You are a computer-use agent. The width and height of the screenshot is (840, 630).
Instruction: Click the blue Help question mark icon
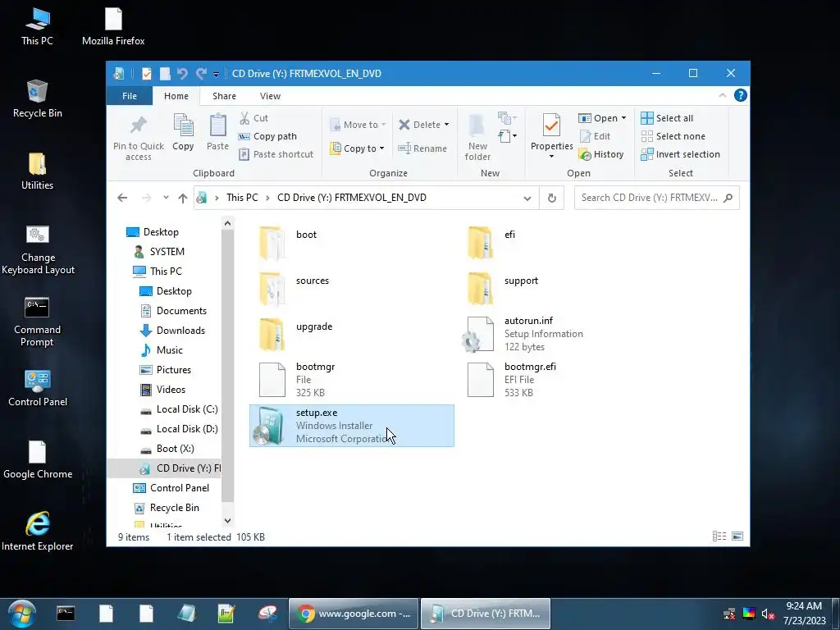741,95
